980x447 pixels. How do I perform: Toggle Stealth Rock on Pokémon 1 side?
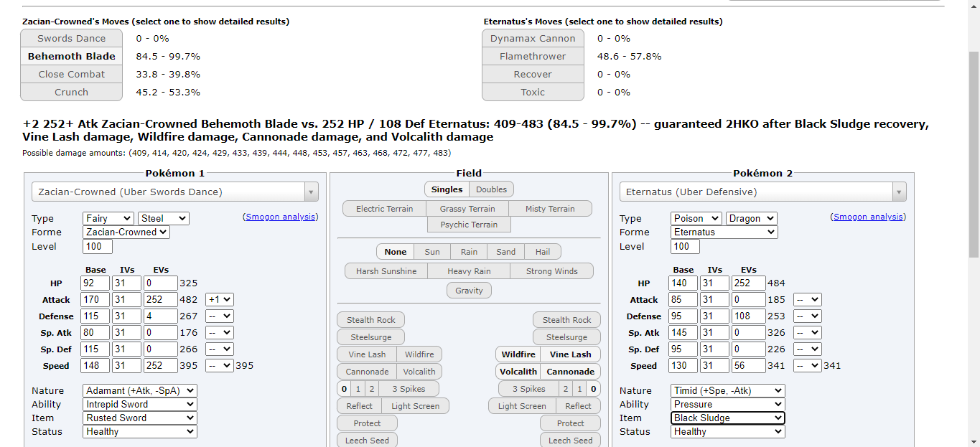371,320
